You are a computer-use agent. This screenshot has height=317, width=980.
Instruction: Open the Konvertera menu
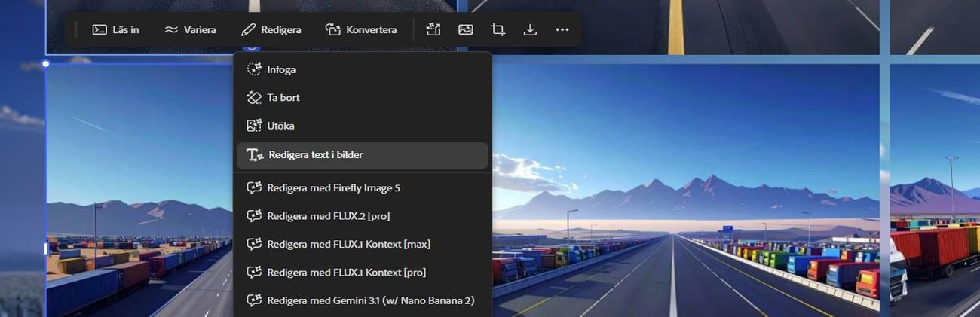(x=360, y=29)
